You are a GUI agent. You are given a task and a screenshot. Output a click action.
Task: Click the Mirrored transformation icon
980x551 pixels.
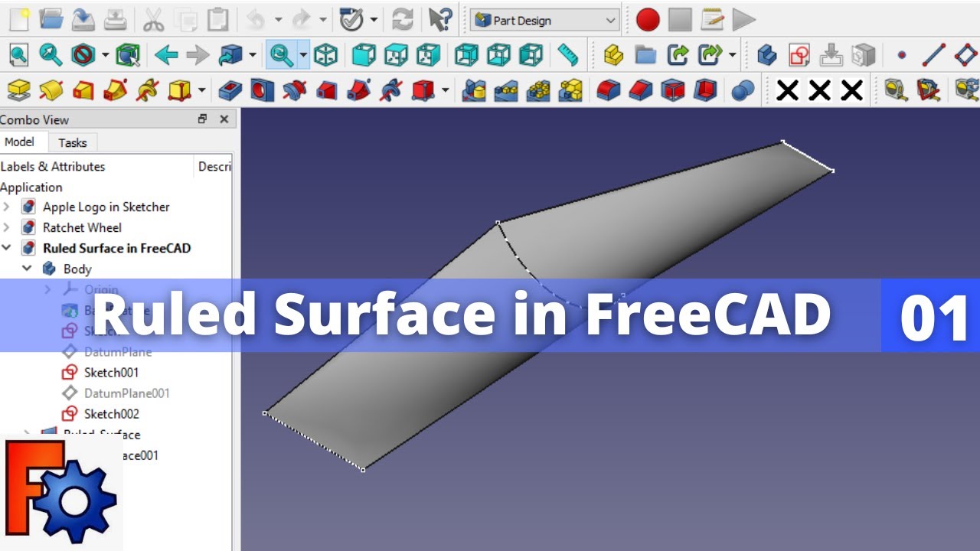coord(475,90)
